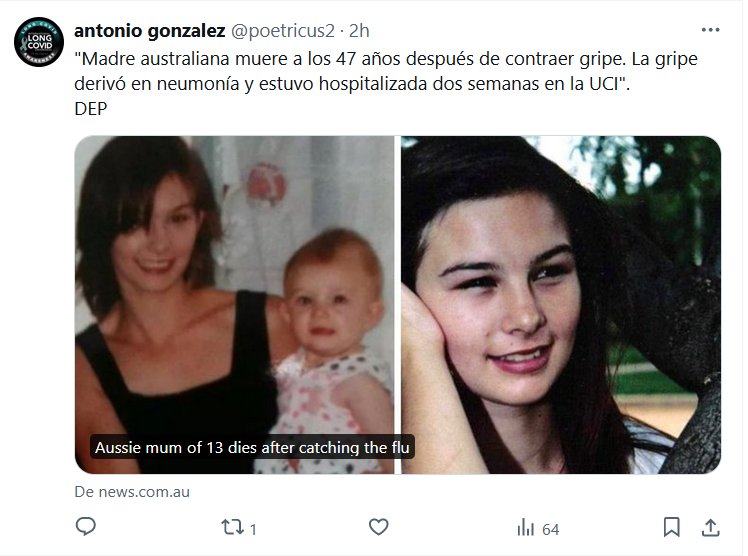Open the share upload icon

tap(711, 527)
